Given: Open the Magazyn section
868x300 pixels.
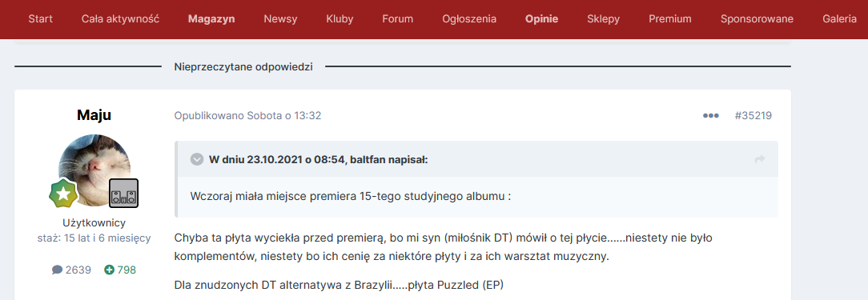Looking at the screenshot, I should (211, 19).
